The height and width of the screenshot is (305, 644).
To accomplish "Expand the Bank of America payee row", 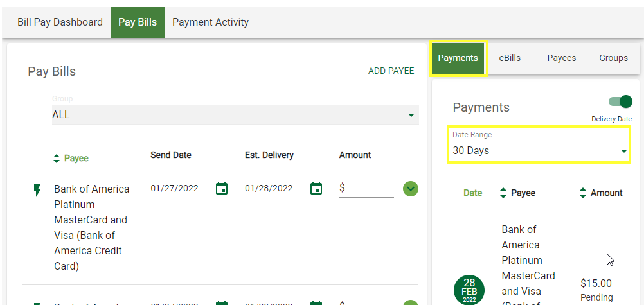I will coord(411,189).
